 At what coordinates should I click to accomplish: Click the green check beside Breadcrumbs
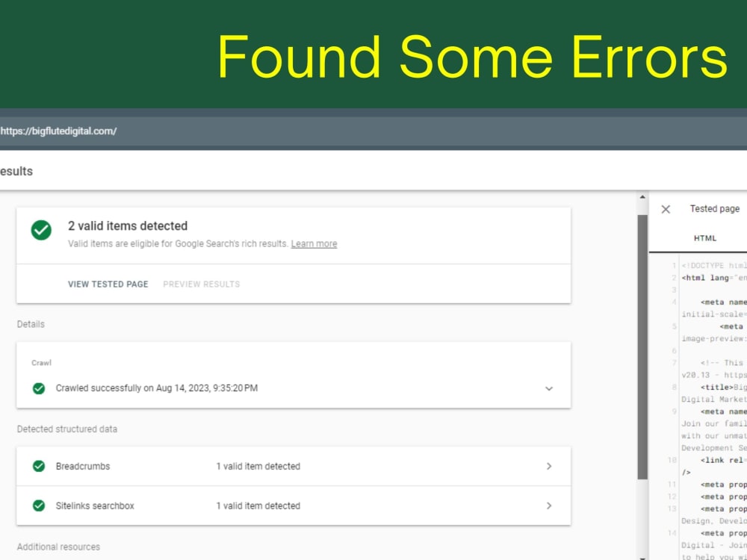pos(39,466)
